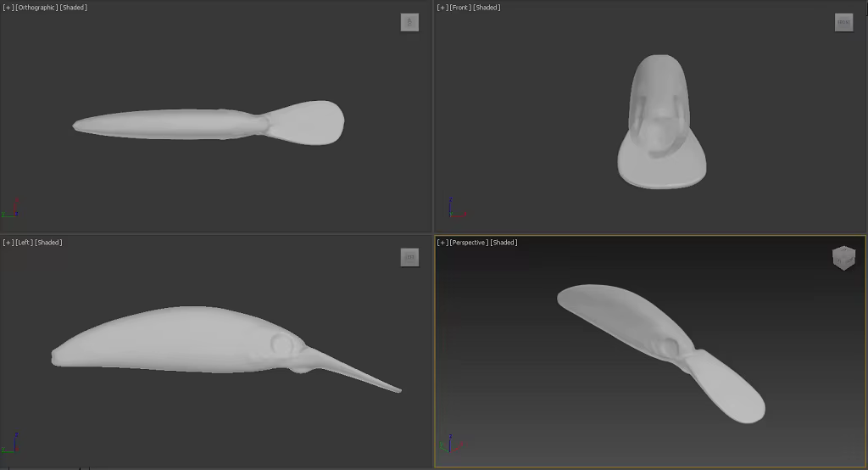This screenshot has height=470, width=868.
Task: Click the axis tripod in the Front viewport
Action: 457,208
